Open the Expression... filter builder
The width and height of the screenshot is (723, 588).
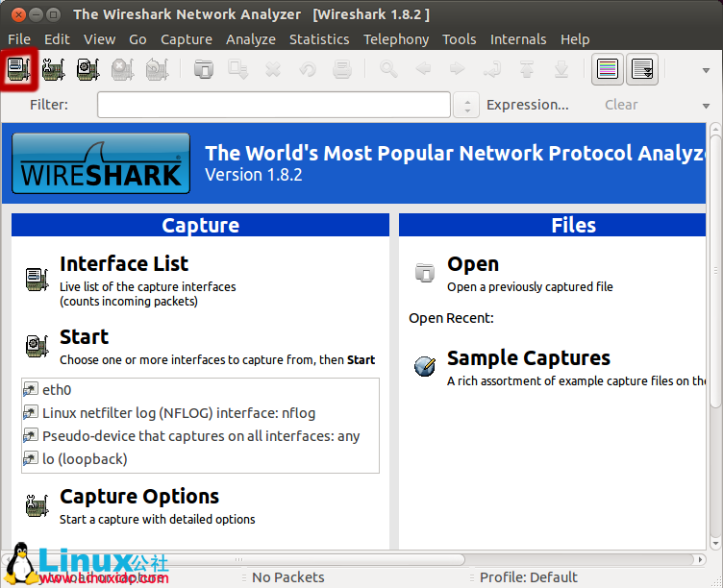[x=528, y=105]
